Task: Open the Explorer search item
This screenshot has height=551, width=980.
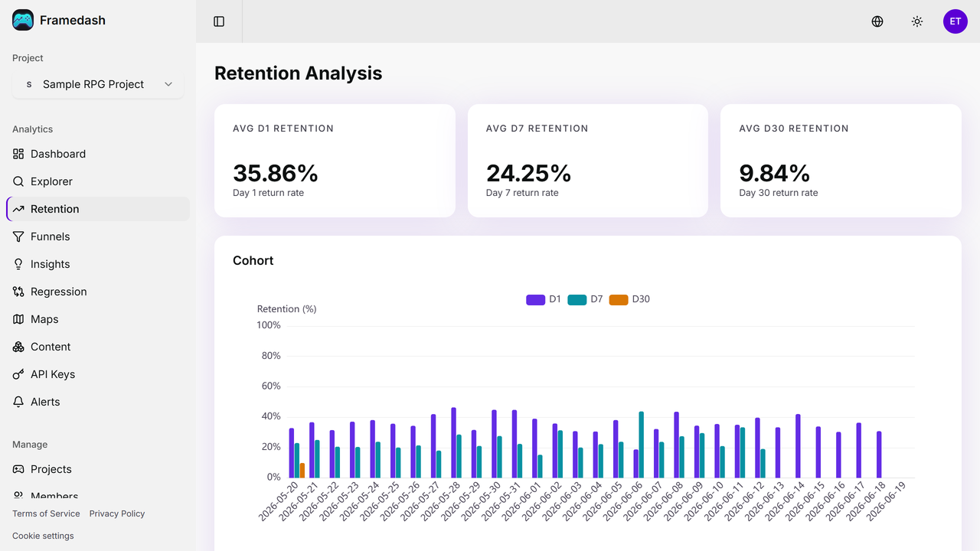Action: pos(98,181)
